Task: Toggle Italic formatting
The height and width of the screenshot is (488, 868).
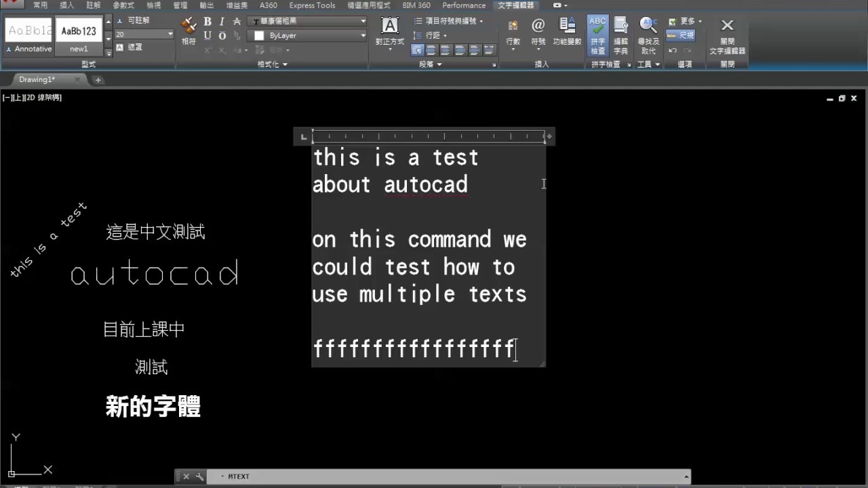Action: 222,22
